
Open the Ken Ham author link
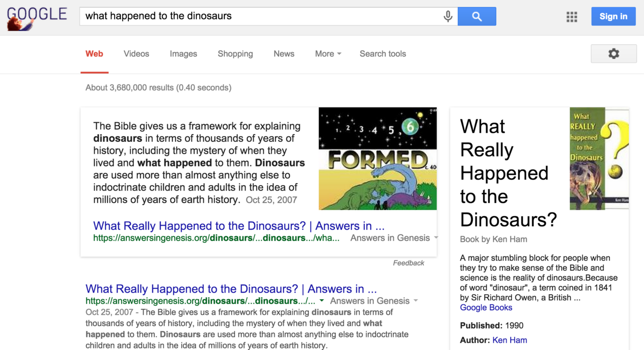pyautogui.click(x=510, y=340)
